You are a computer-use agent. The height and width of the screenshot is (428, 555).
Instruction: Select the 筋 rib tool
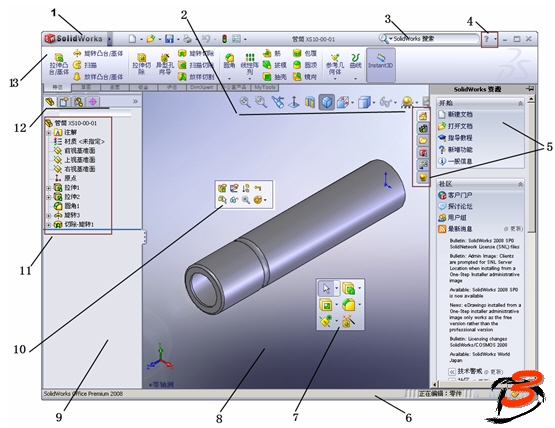pyautogui.click(x=272, y=53)
